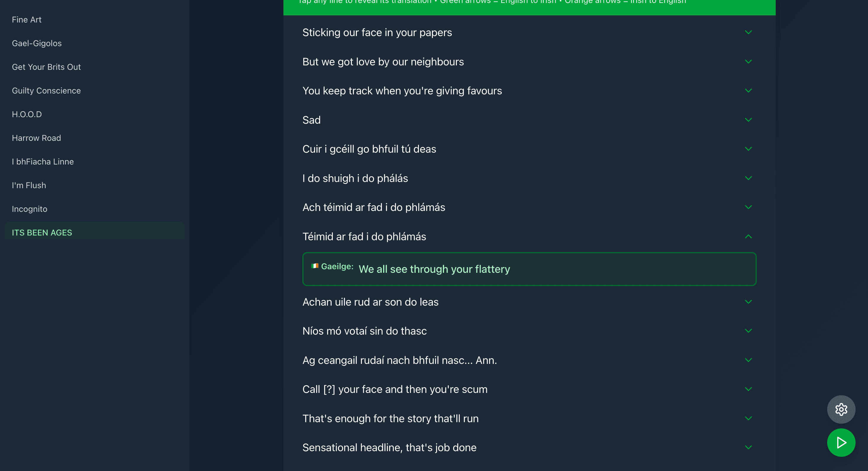
Task: Open translation for 'Cuir i gcéill go bhfuil tú deas'
Action: 748,149
